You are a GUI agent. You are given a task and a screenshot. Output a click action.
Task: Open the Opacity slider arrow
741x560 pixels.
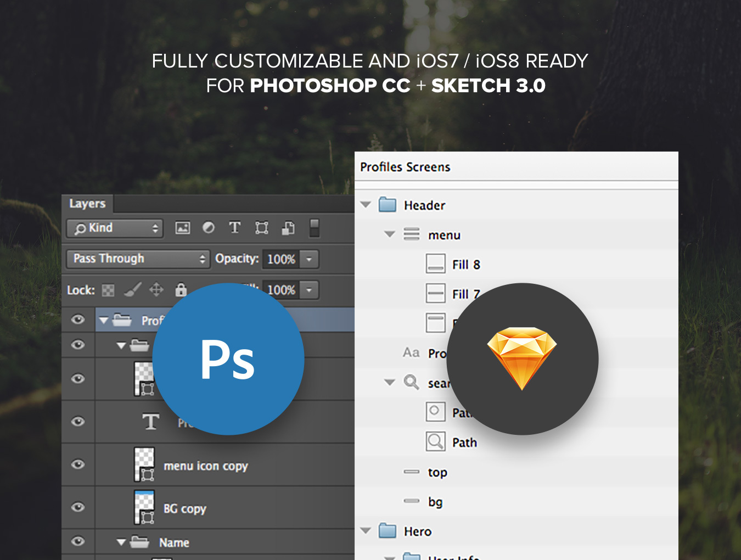click(x=309, y=259)
